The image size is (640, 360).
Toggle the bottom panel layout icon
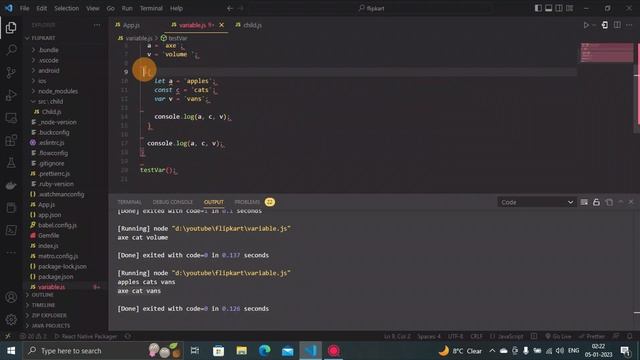tap(549, 8)
